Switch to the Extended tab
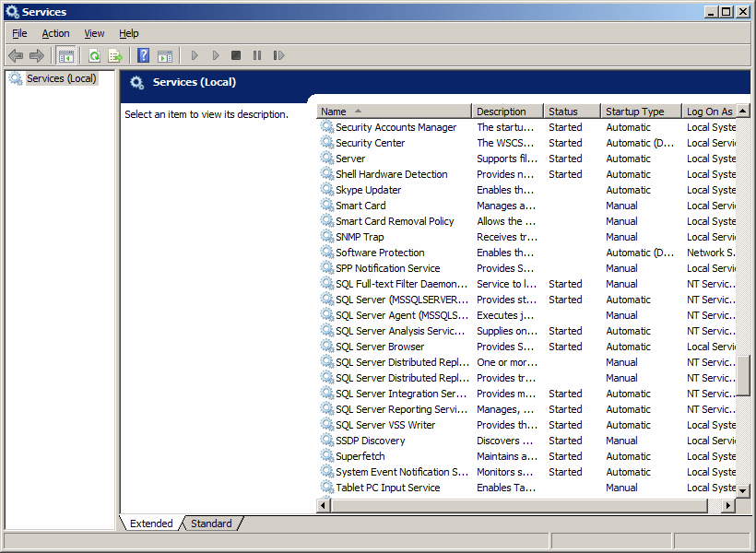Image resolution: width=756 pixels, height=553 pixels. [151, 524]
